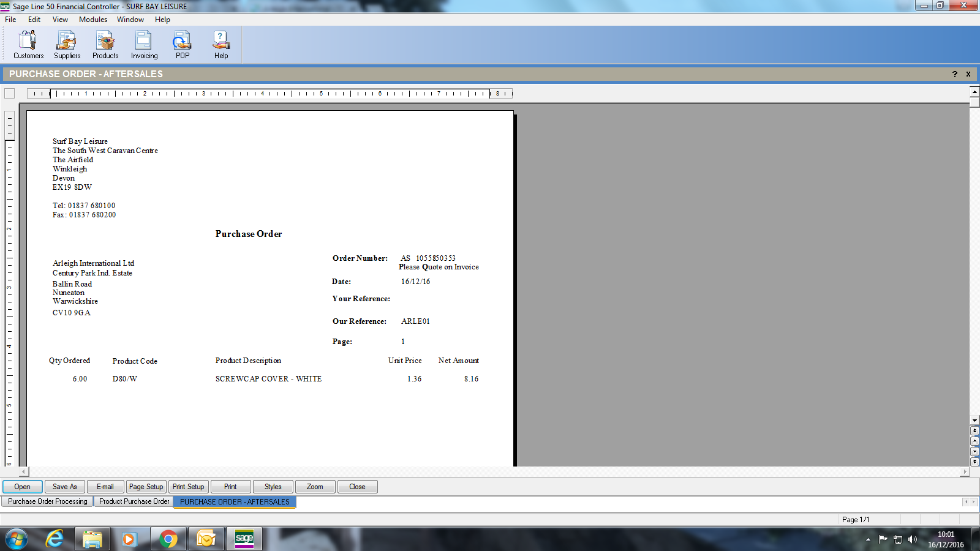Open the Customers module

28,45
